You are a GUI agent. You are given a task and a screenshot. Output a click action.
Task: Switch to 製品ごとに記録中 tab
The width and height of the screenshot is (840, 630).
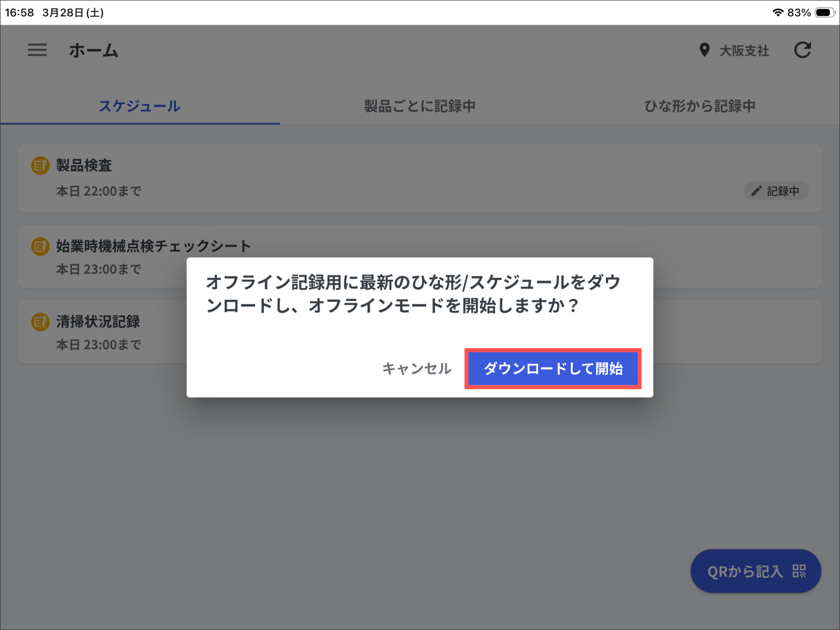point(420,106)
